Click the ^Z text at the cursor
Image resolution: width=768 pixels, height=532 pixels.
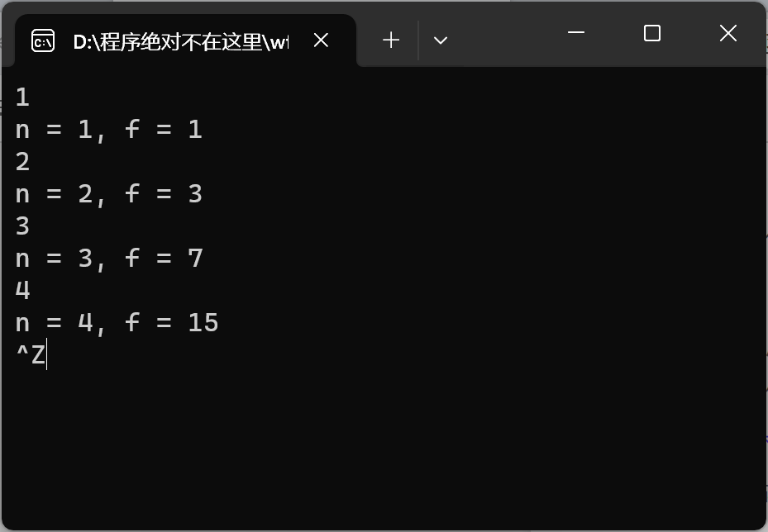(31, 354)
